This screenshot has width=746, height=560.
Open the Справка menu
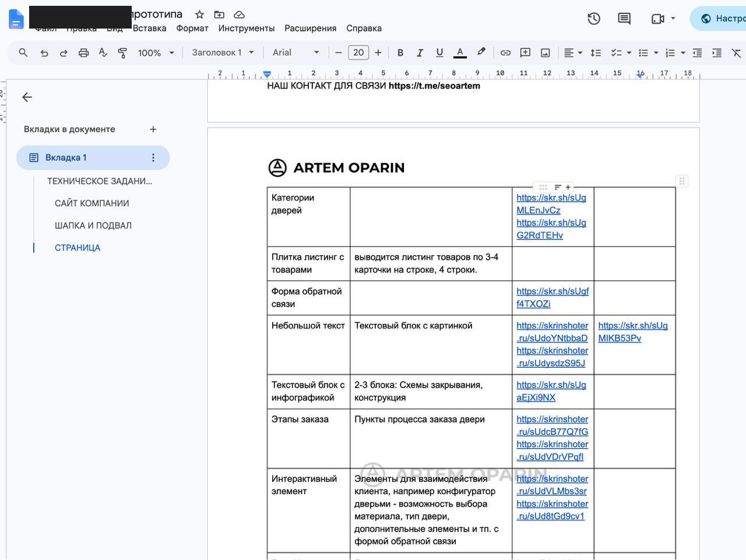[x=364, y=28]
